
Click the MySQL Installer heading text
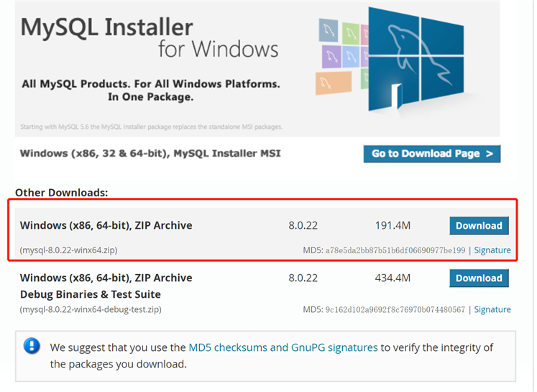pos(106,27)
